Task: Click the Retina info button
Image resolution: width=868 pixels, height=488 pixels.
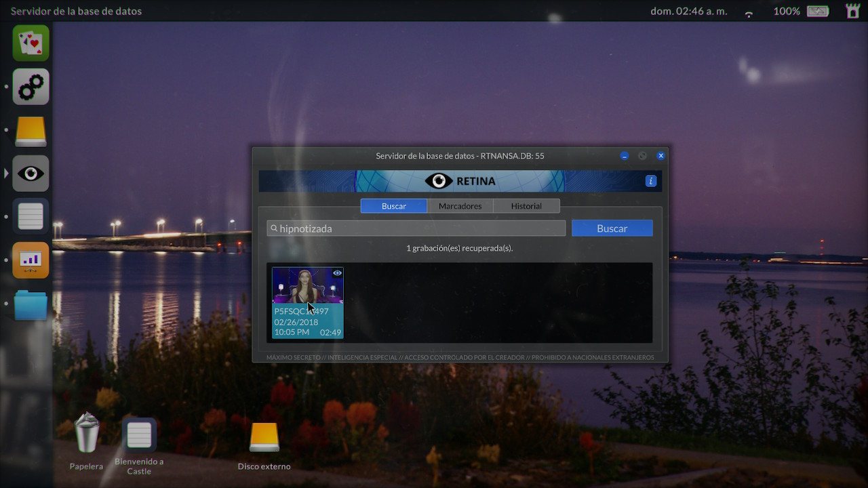Action: tap(650, 181)
